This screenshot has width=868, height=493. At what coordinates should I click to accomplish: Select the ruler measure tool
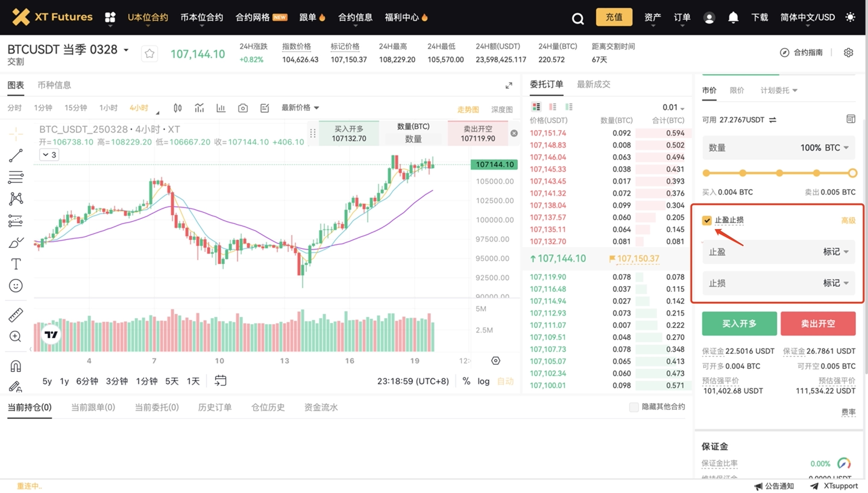(16, 315)
